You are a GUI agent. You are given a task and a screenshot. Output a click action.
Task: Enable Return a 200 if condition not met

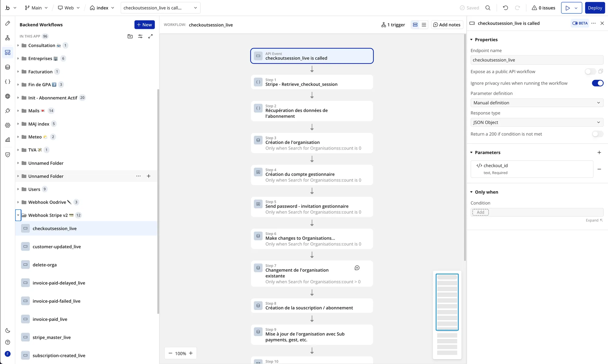point(598,134)
